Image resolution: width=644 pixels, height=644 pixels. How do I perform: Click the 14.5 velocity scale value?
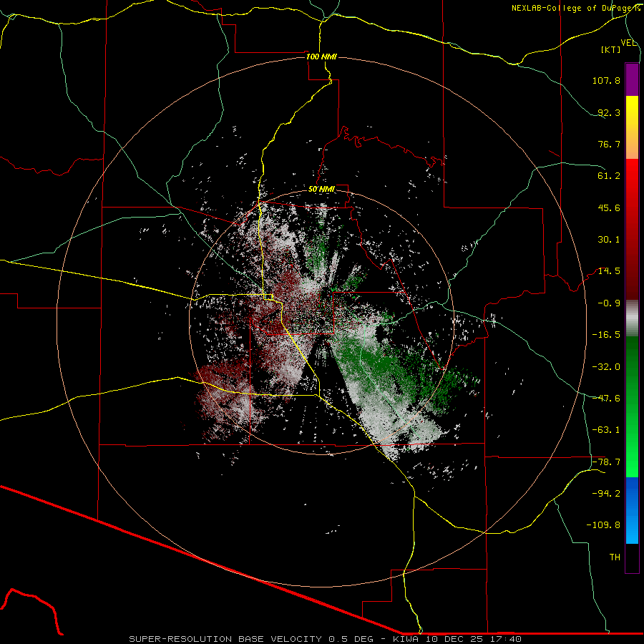(x=609, y=271)
